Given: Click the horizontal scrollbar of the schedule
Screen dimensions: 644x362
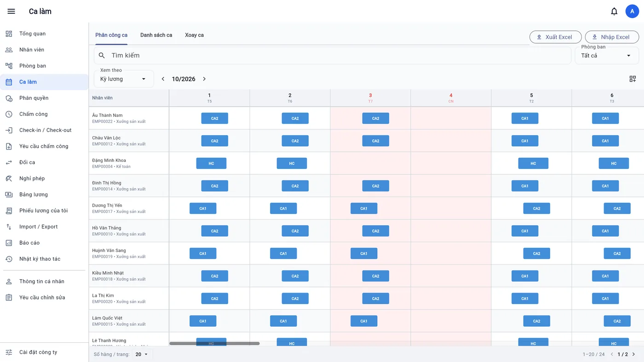Looking at the screenshot, I should click(x=214, y=344).
